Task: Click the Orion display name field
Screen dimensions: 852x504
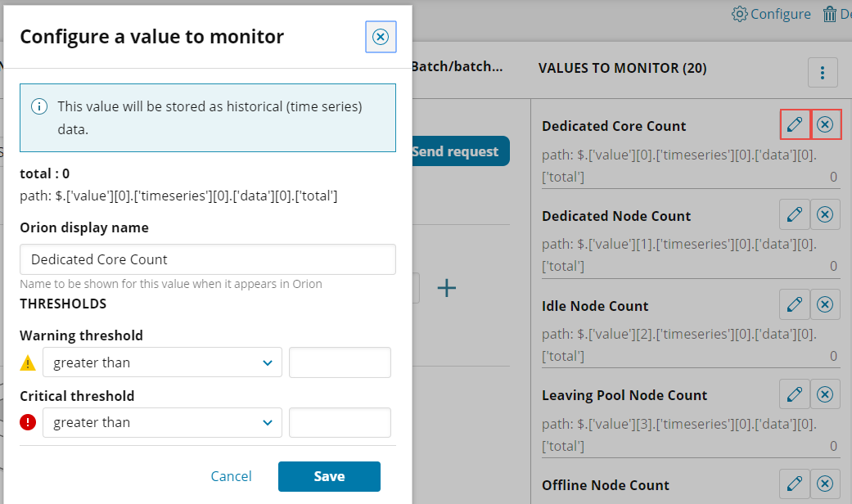Action: (x=208, y=259)
